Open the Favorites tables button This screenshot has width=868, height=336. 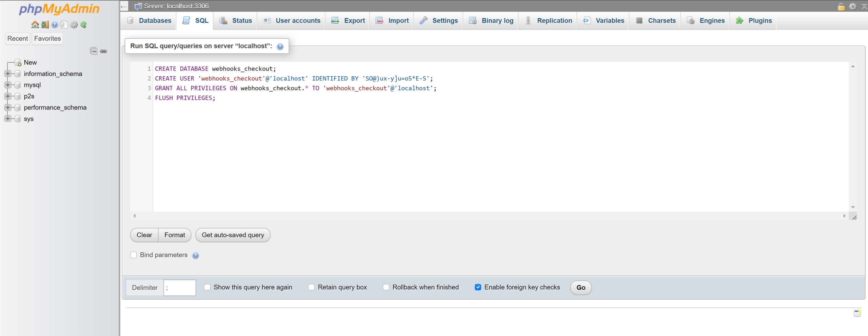tap(47, 39)
